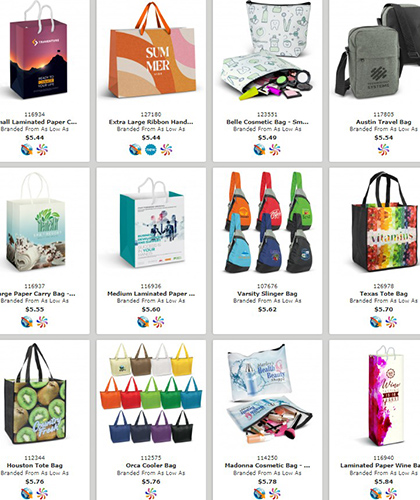This screenshot has width=420, height=500.
Task: Click the pinwheel icon under Texas Tote Bag
Action: [391, 322]
